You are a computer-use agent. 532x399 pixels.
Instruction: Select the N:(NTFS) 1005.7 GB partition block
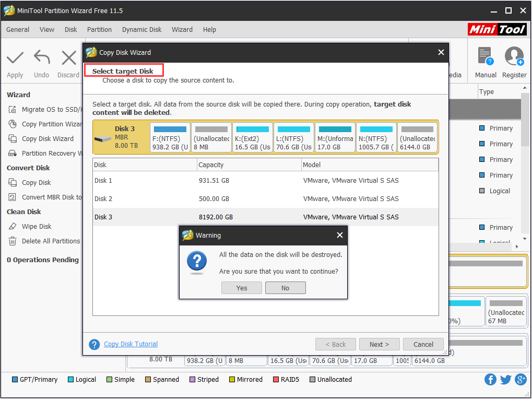376,137
